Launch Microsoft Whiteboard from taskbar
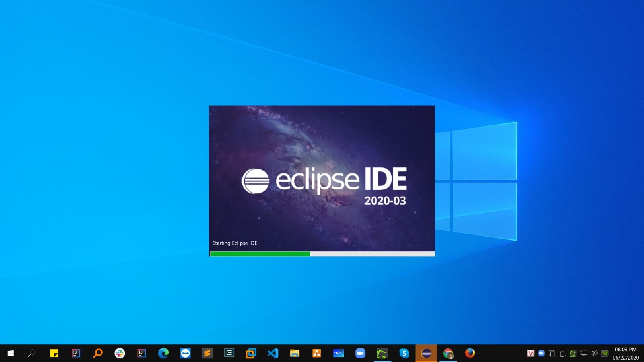The height and width of the screenshot is (362, 644). coord(339,353)
